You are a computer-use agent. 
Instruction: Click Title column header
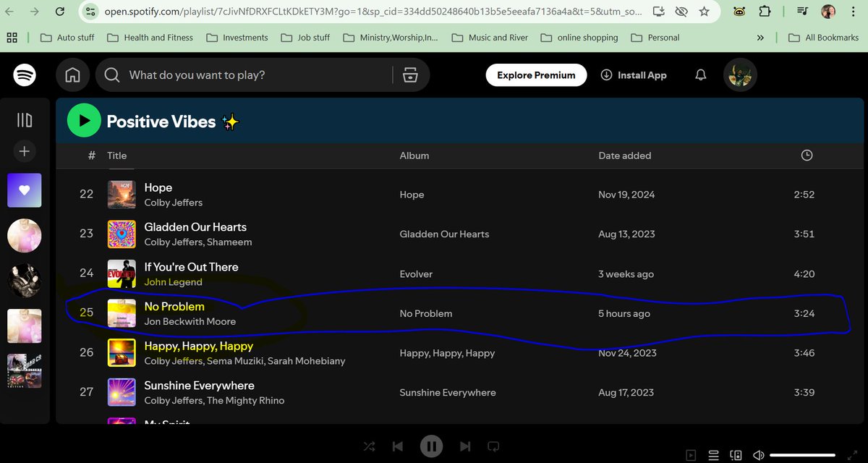click(x=116, y=156)
